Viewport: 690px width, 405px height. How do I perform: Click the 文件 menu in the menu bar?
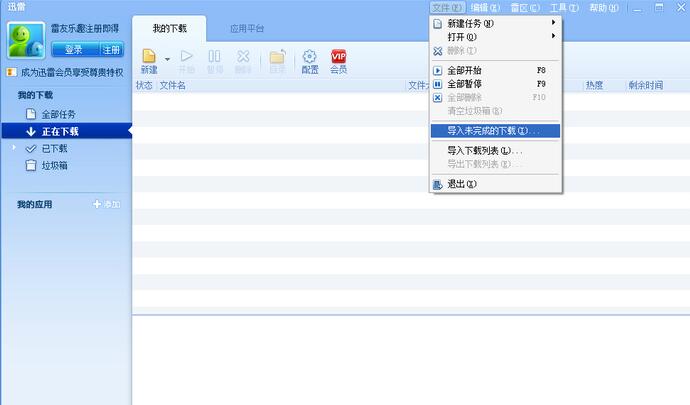[447, 8]
